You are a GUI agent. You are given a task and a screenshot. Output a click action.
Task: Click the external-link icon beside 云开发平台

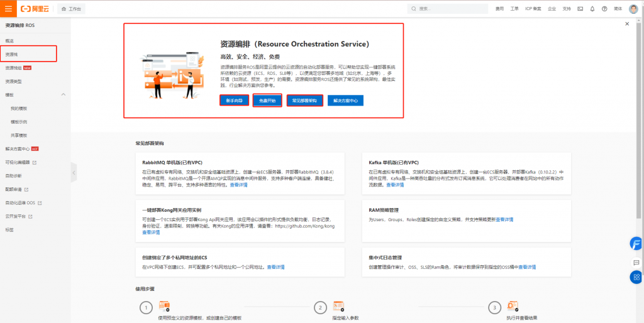30,216
